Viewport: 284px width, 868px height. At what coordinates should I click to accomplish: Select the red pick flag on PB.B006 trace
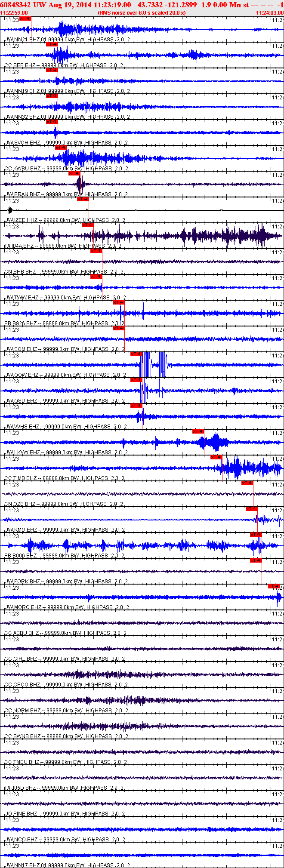(x=256, y=535)
